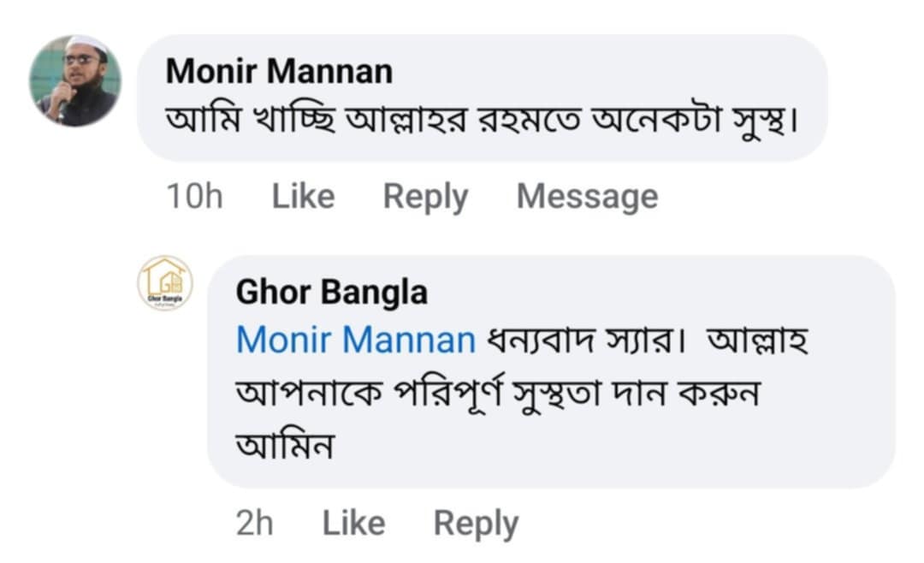Click the Ghor Bangla author name
Screen dimensions: 924x563
click(x=331, y=293)
